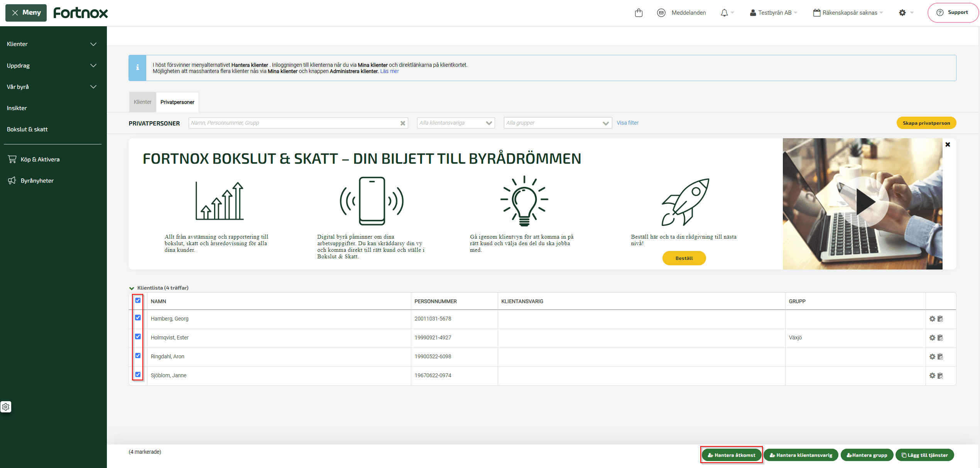980x468 pixels.
Task: Open the shopping bag icon in header
Action: pos(639,13)
